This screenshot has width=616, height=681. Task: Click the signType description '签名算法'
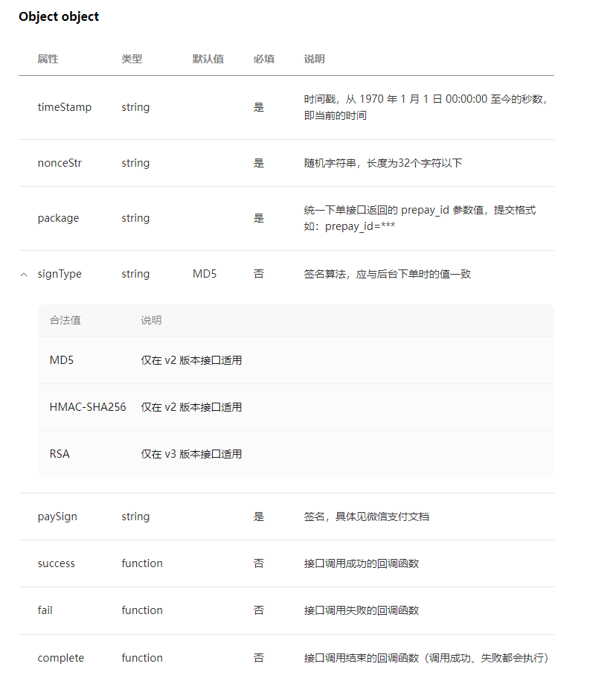pyautogui.click(x=387, y=274)
